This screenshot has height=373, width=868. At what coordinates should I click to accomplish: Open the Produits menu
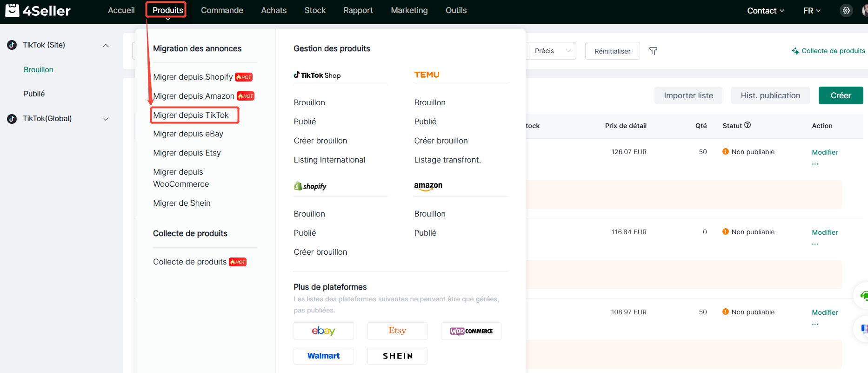coord(167,10)
